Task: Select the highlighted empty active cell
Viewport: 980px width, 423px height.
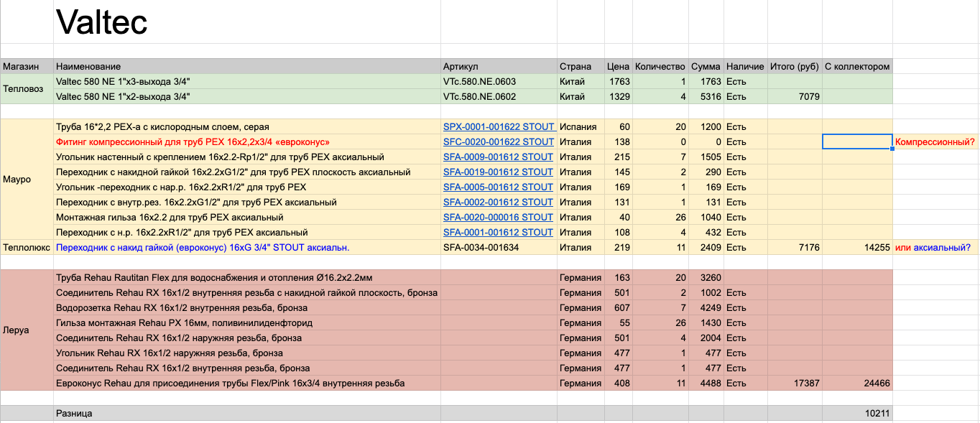Action: coord(858,141)
